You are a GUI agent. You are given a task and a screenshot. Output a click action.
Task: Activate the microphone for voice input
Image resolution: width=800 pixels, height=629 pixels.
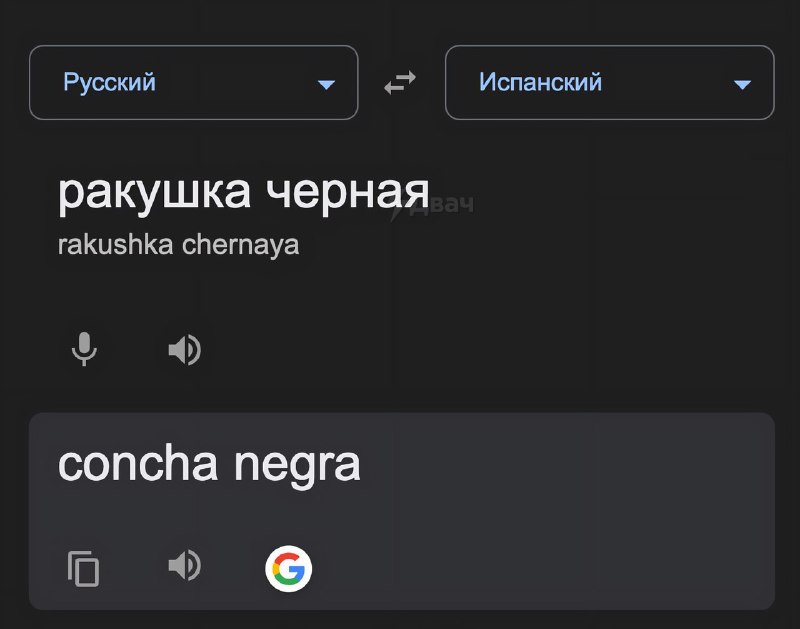pyautogui.click(x=85, y=348)
